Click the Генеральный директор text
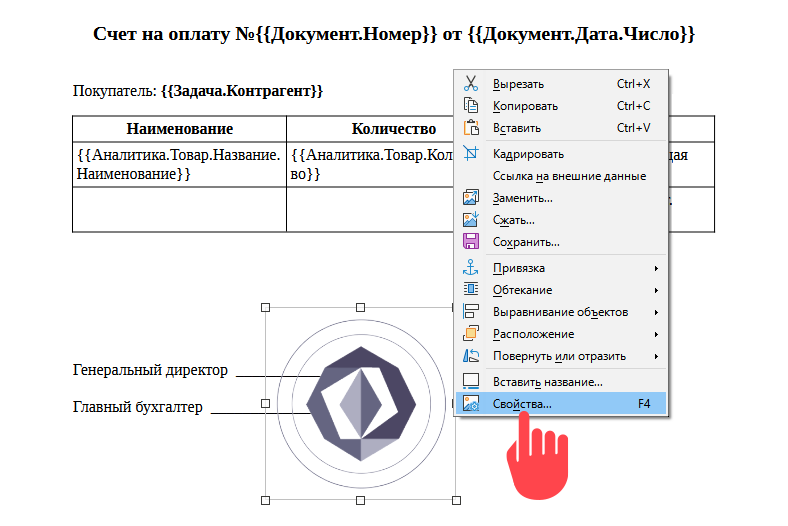788x526 pixels. click(150, 370)
